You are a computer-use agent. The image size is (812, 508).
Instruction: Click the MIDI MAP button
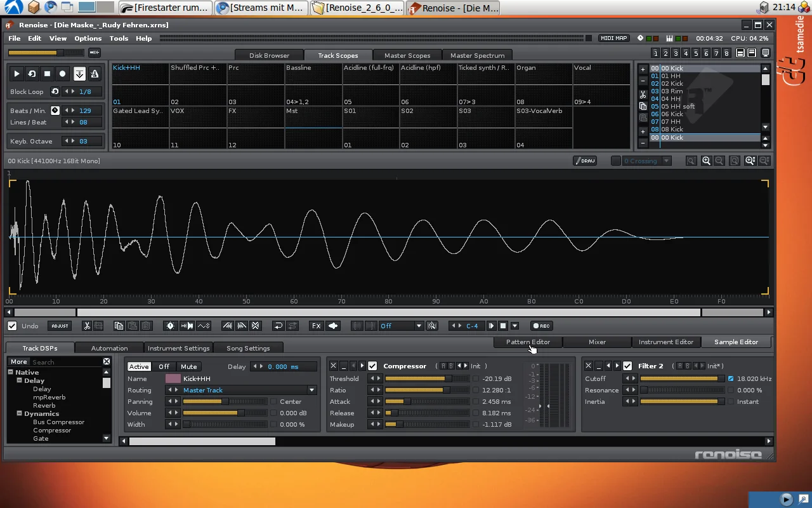613,38
